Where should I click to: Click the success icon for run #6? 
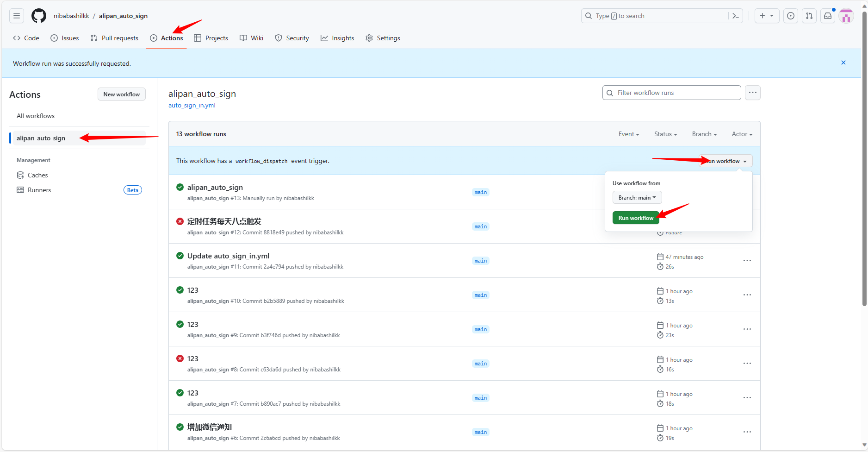pyautogui.click(x=180, y=427)
